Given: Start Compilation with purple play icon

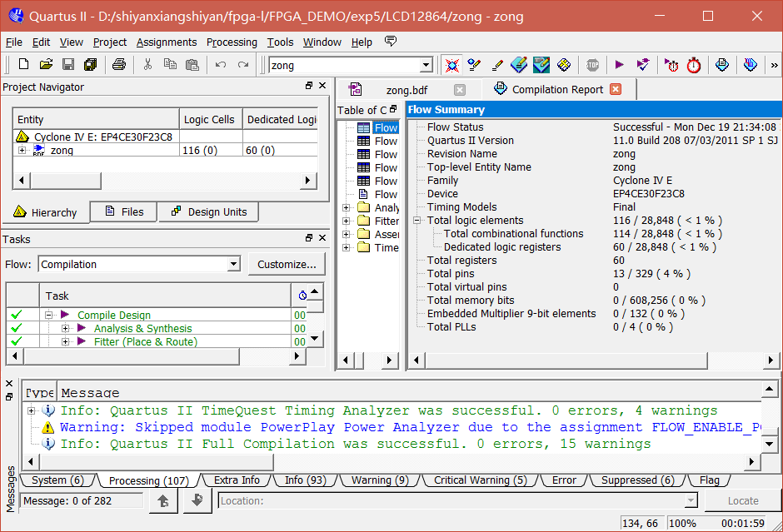Looking at the screenshot, I should click(x=619, y=64).
